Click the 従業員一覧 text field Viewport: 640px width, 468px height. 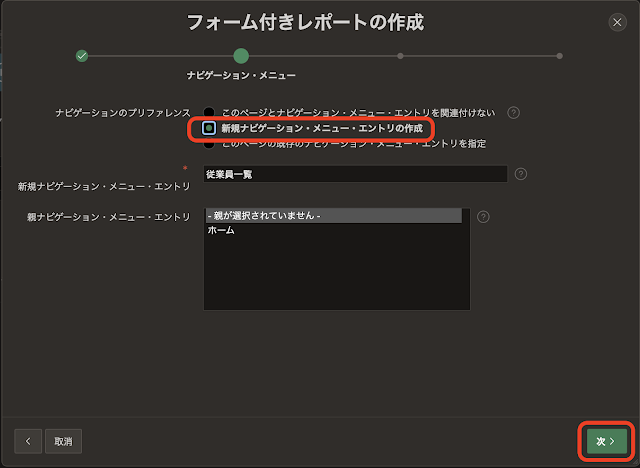(x=355, y=174)
